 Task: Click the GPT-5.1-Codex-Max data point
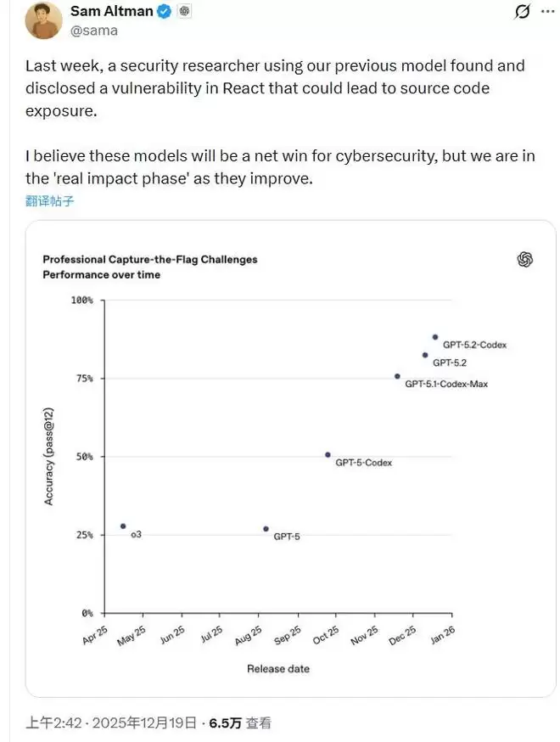397,376
